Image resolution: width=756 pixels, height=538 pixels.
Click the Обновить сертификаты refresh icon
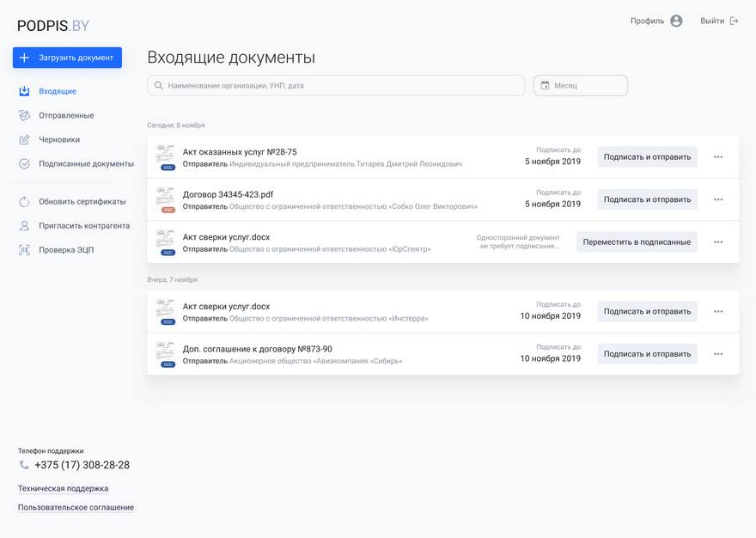(24, 202)
